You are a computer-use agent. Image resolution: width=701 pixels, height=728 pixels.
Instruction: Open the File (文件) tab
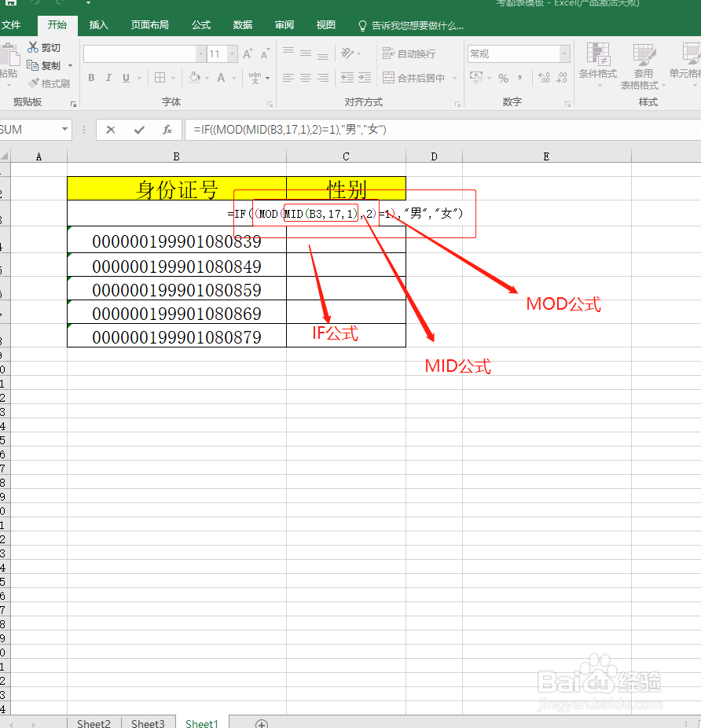(x=11, y=24)
